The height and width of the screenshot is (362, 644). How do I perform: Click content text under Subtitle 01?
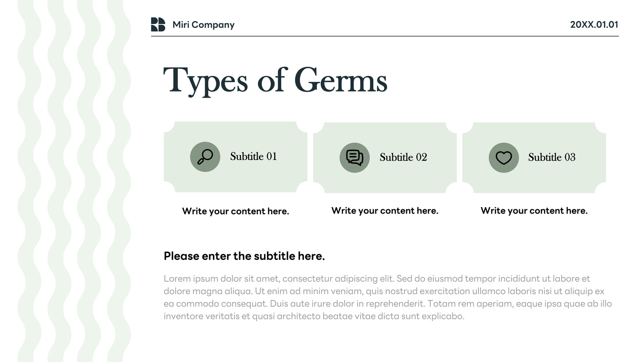(236, 211)
